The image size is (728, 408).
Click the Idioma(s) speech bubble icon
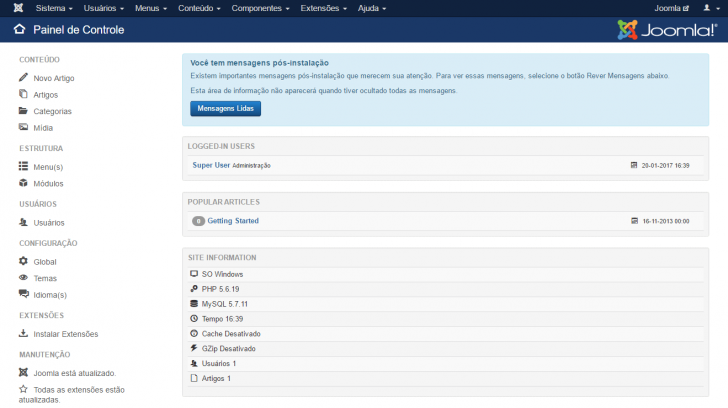[x=24, y=294]
